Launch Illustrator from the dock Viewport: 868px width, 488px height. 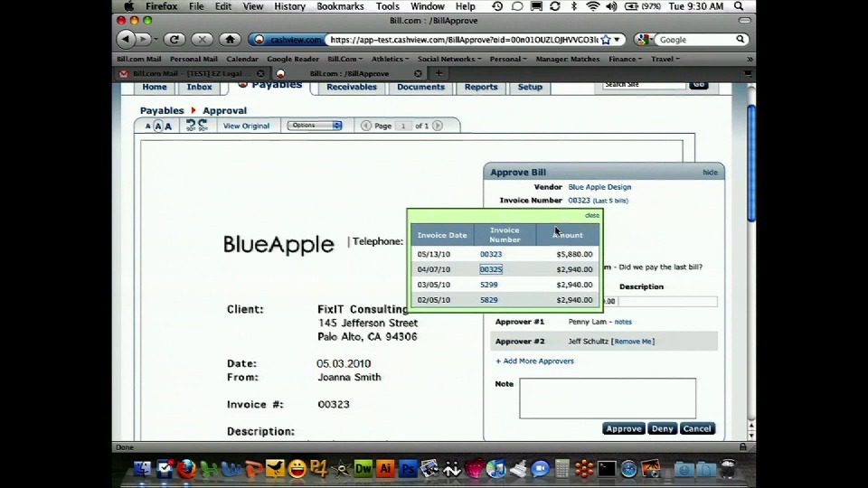(385, 469)
